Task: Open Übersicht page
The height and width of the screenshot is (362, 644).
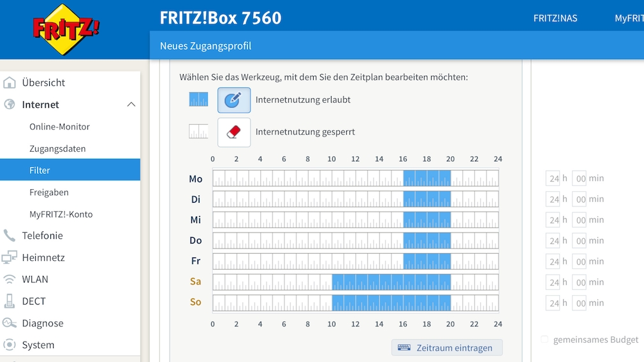Action: [43, 82]
